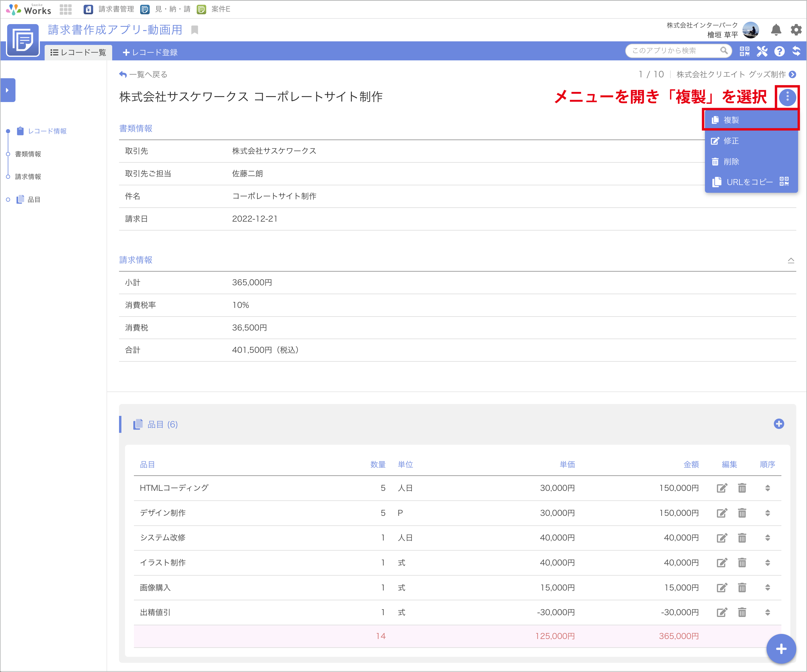Reorder HTMLコーディング row with sort handle

tap(767, 488)
